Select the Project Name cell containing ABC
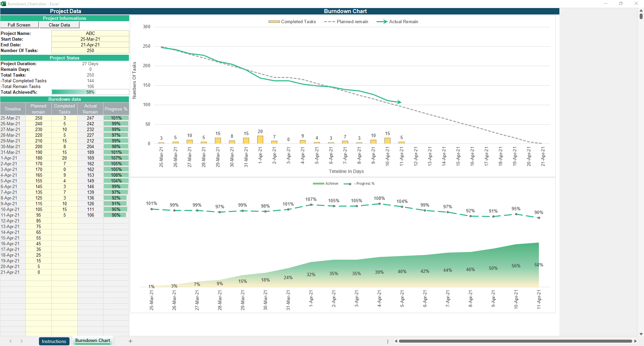The image size is (644, 346). (90, 33)
